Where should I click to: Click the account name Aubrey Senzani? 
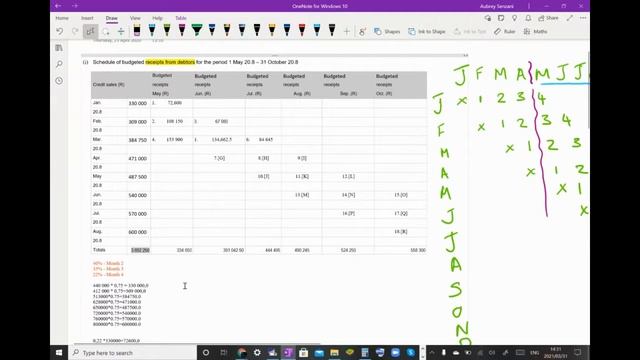[496, 6]
